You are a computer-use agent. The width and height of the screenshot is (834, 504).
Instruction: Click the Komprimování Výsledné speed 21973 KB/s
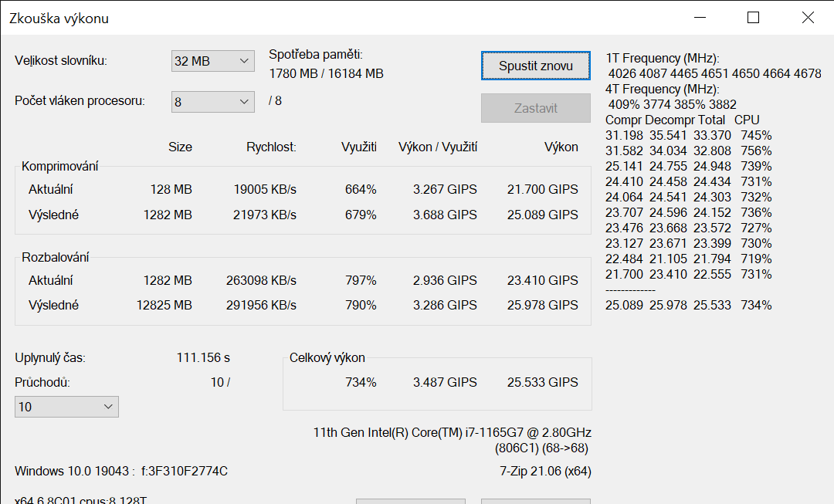click(x=264, y=215)
